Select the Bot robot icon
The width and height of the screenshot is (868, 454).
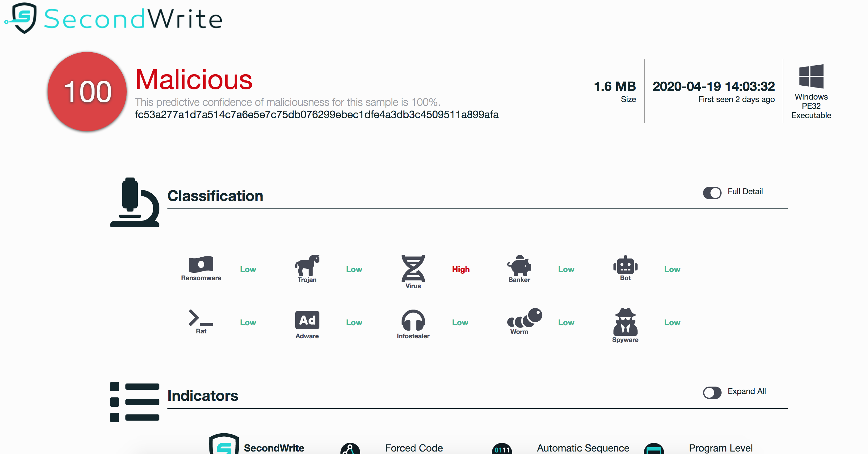pyautogui.click(x=625, y=264)
